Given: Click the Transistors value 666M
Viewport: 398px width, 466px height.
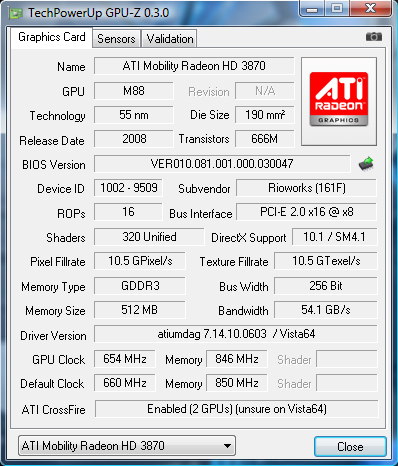Looking at the screenshot, I should (x=265, y=139).
